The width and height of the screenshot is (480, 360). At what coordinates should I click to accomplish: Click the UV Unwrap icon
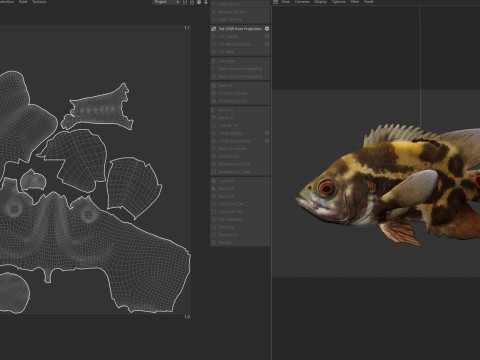(214, 36)
